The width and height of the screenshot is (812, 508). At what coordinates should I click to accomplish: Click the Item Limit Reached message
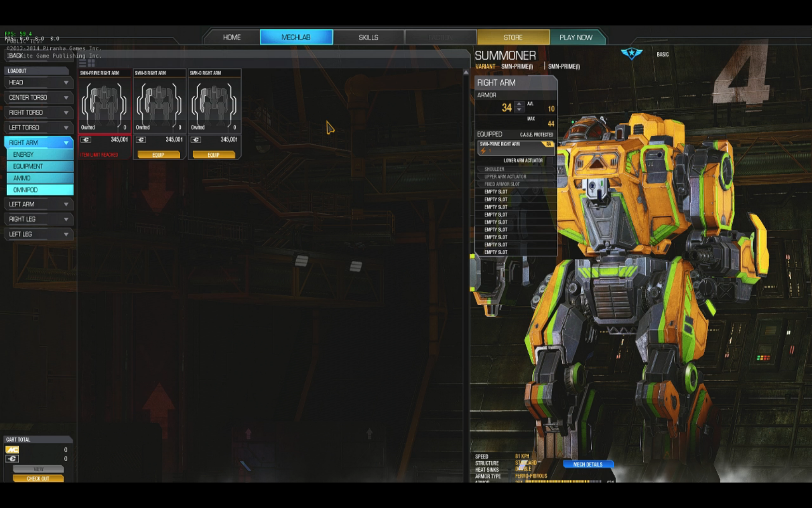coord(99,155)
